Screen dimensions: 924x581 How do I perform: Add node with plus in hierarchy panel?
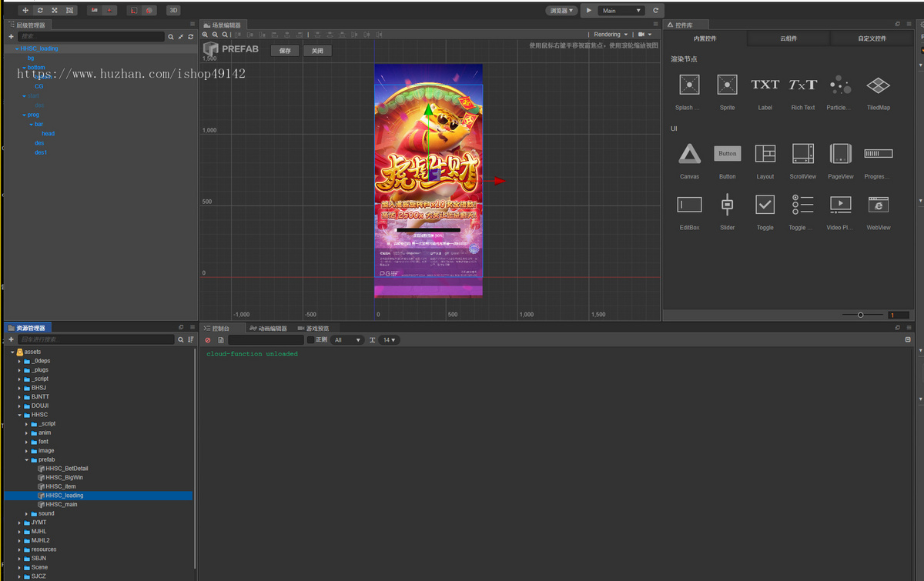coord(11,36)
